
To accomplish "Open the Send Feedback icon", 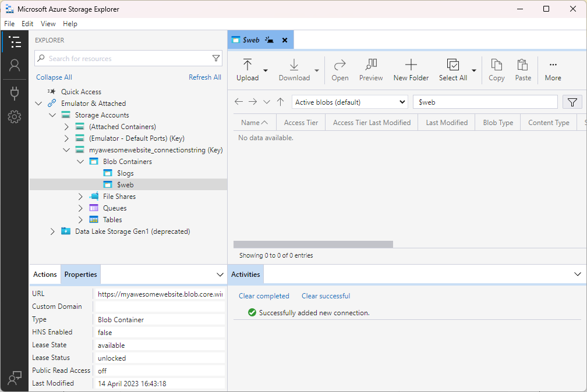I will (x=15, y=378).
